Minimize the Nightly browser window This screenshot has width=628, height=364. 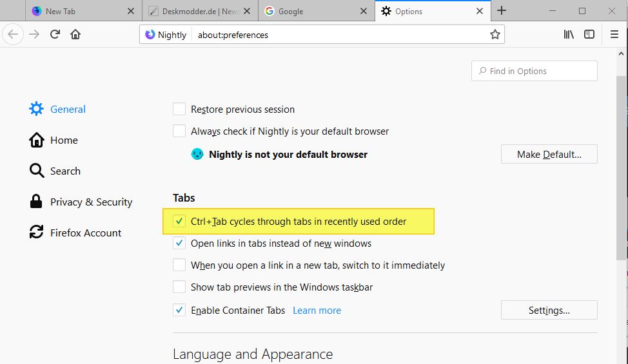coord(553,11)
